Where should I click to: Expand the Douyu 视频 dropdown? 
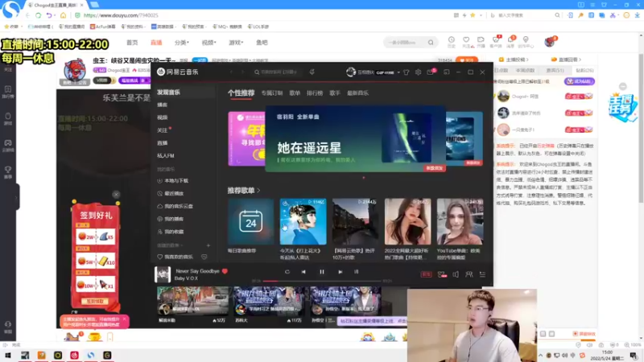[x=208, y=43]
